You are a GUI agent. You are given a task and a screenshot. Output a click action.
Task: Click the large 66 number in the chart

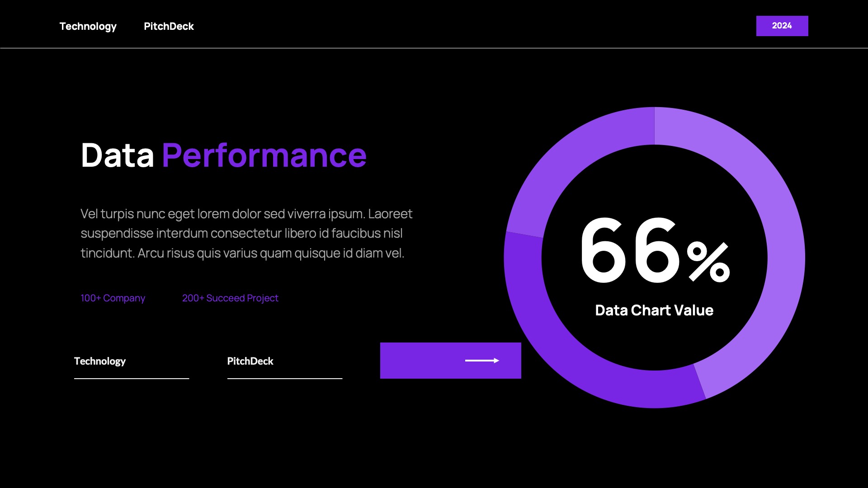[630, 251]
